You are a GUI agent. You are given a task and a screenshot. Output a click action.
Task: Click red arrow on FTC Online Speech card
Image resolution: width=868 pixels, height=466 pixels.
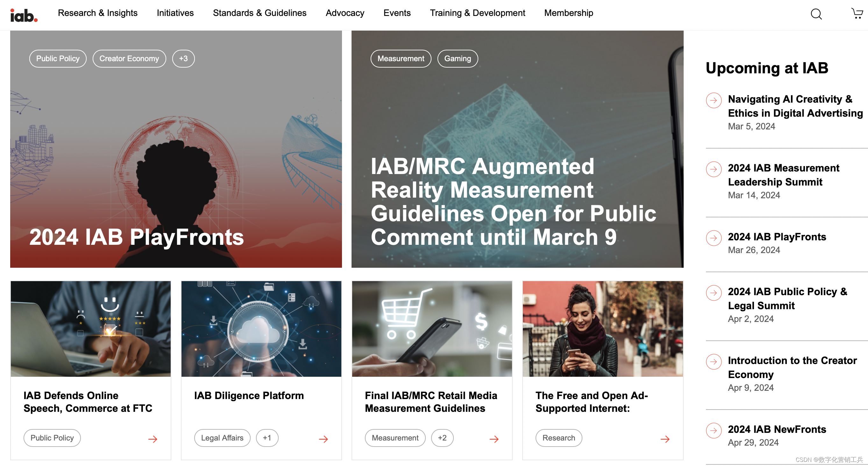(x=153, y=439)
